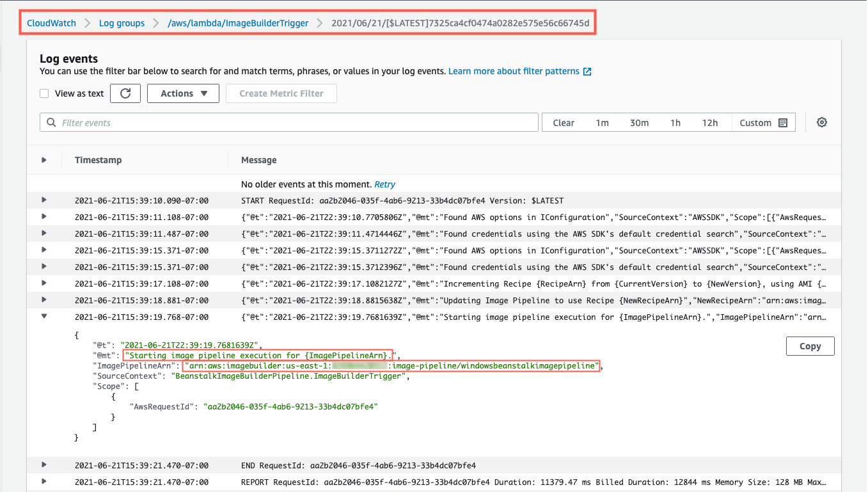The image size is (868, 492).
Task: Select the 30m time range
Action: (x=640, y=122)
